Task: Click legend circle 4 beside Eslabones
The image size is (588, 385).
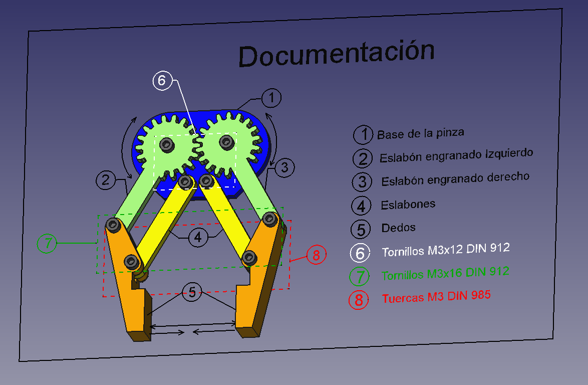Action: pyautogui.click(x=361, y=206)
